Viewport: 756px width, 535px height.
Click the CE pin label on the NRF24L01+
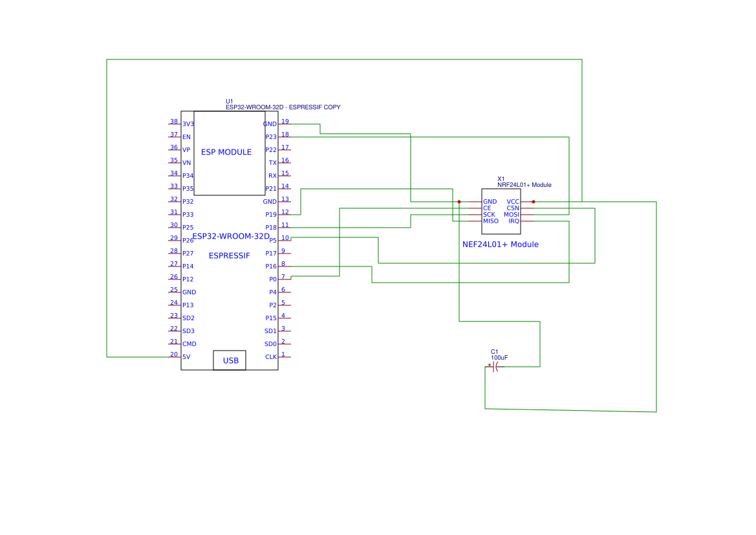point(487,208)
